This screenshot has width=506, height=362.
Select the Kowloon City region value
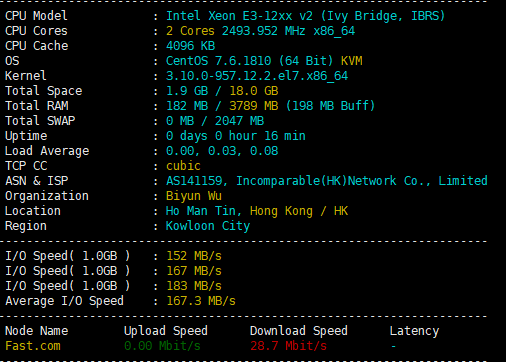click(x=208, y=226)
